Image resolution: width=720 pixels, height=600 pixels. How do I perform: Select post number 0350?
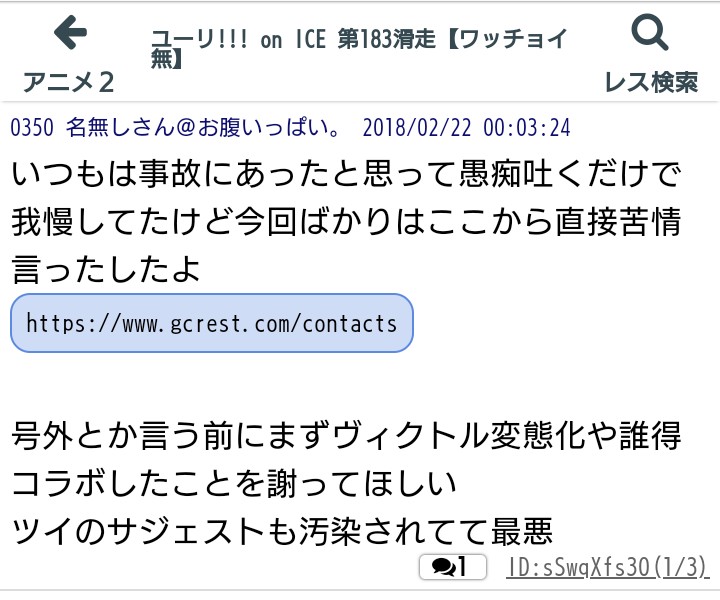tap(32, 128)
